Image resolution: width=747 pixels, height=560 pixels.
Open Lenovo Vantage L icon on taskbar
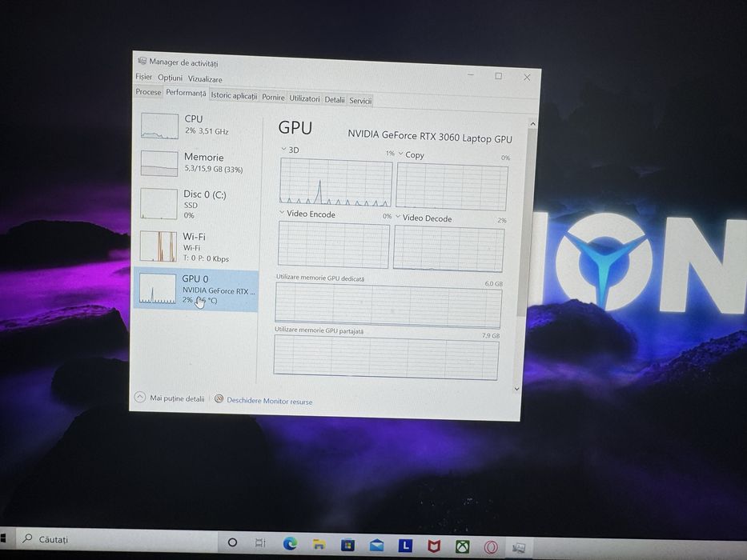tap(405, 546)
